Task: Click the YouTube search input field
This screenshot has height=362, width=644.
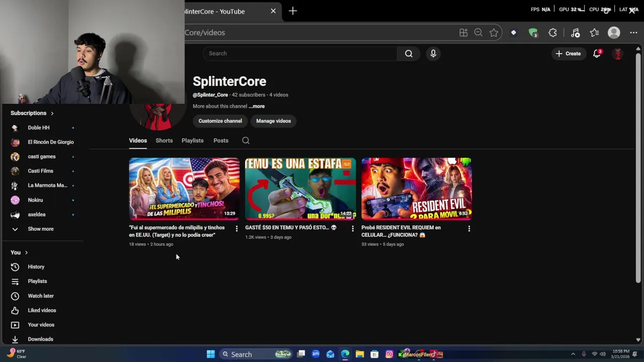Action: pos(300,53)
